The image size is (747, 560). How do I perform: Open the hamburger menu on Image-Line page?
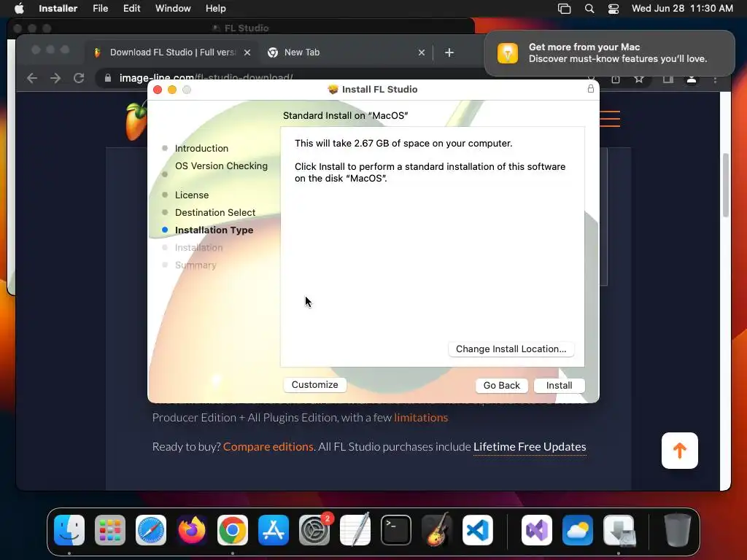tap(610, 119)
